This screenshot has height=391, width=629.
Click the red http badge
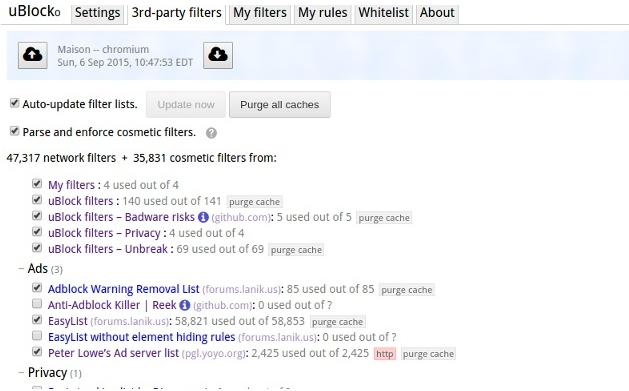385,354
